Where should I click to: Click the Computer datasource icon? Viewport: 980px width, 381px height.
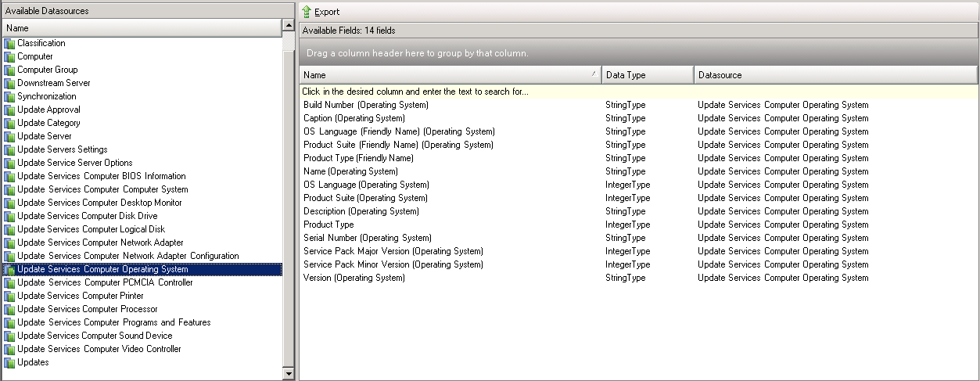click(x=9, y=57)
